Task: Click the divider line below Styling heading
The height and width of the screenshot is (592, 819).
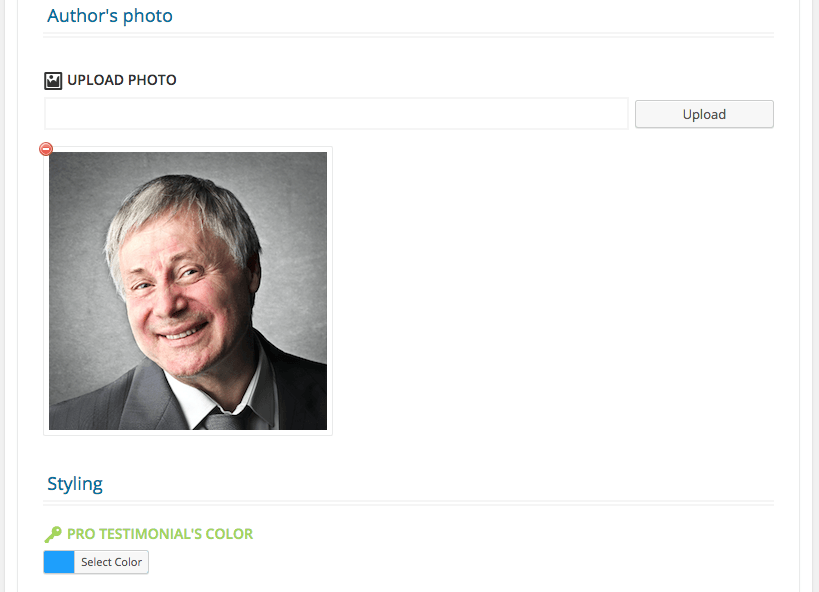Action: coord(408,503)
